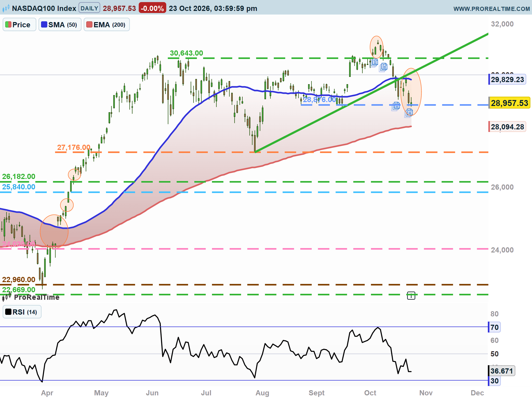
Task: Open the news document icon below the October peak circle
Action: point(374,62)
